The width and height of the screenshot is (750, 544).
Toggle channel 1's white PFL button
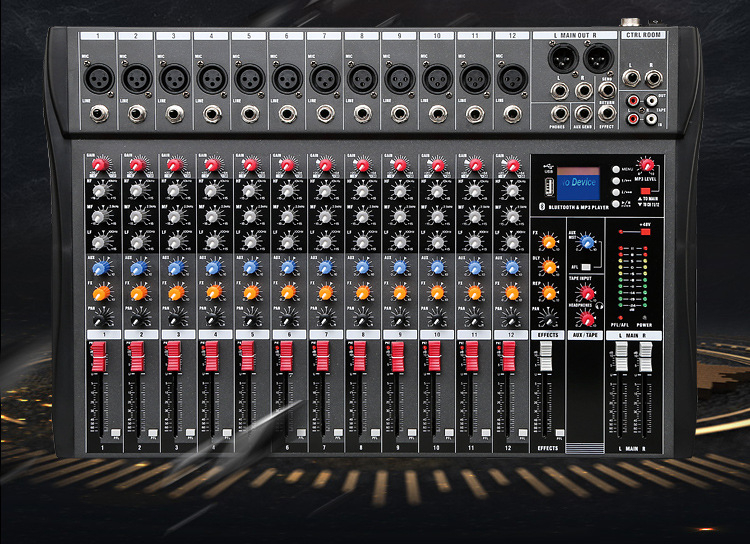[116, 432]
